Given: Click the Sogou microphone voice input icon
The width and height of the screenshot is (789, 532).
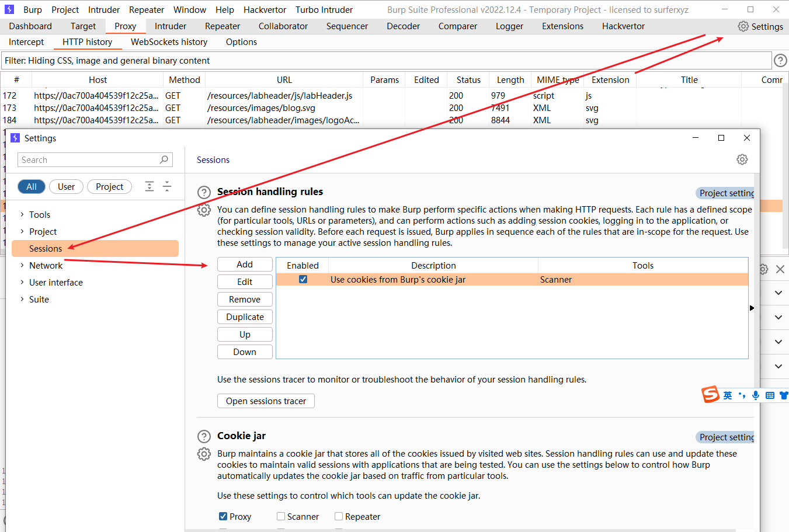Looking at the screenshot, I should coord(756,395).
